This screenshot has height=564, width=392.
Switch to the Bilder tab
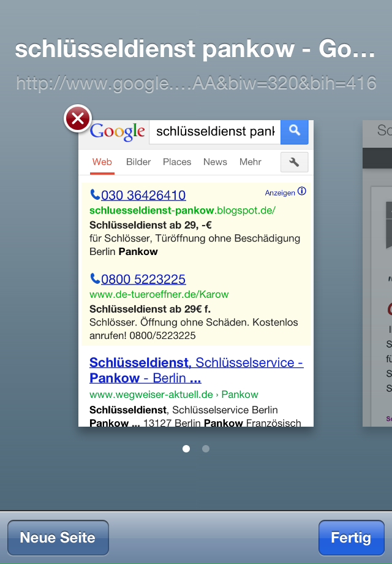coord(138,162)
